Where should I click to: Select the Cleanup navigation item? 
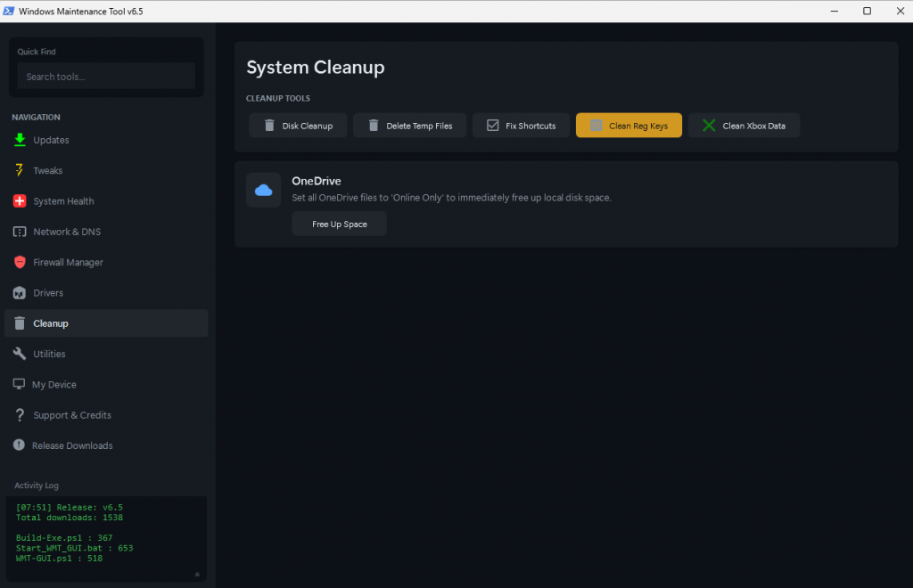pos(106,323)
